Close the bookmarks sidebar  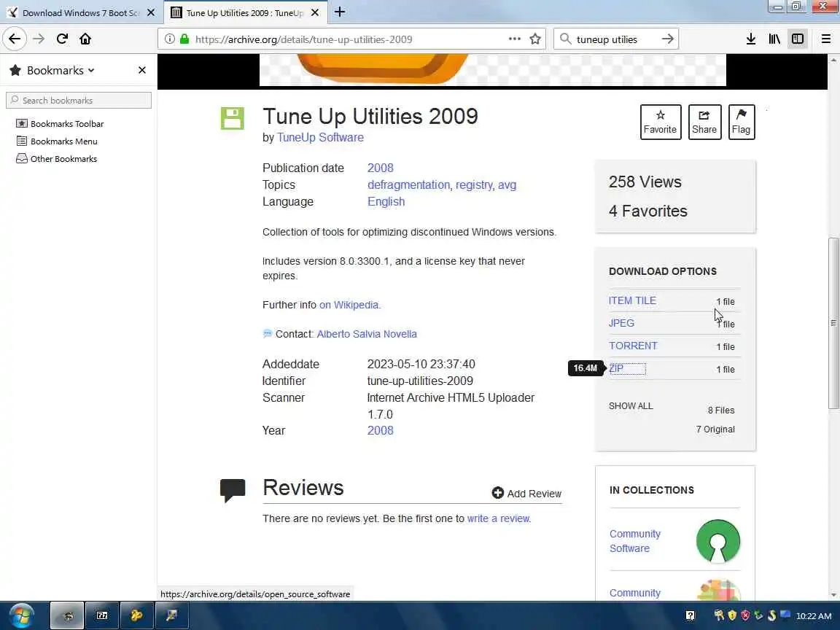(x=142, y=70)
